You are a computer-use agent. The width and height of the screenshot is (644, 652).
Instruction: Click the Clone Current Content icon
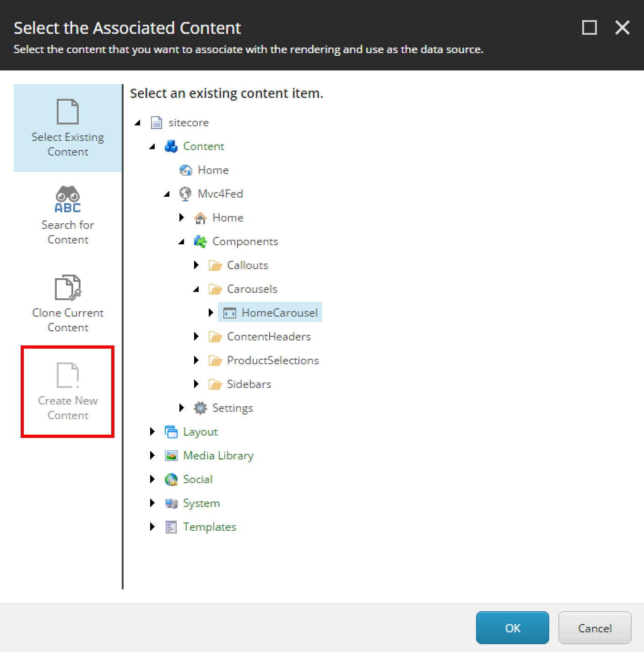click(x=68, y=288)
